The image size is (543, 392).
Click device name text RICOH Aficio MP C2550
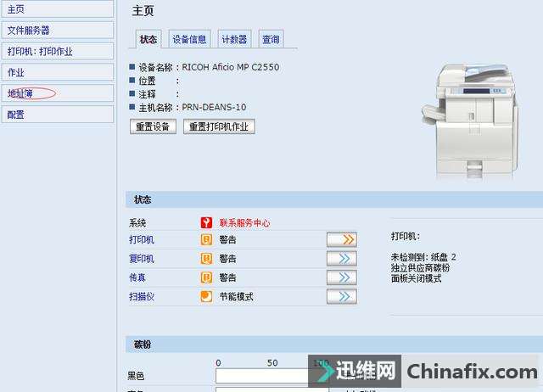231,67
